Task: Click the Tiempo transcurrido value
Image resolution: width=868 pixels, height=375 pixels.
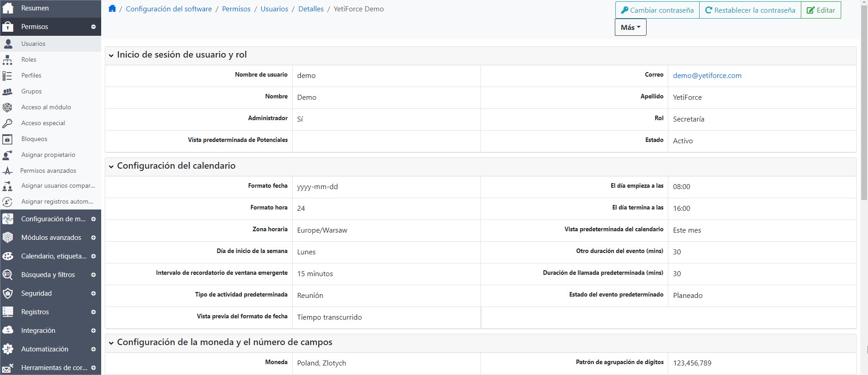Action: [x=329, y=317]
